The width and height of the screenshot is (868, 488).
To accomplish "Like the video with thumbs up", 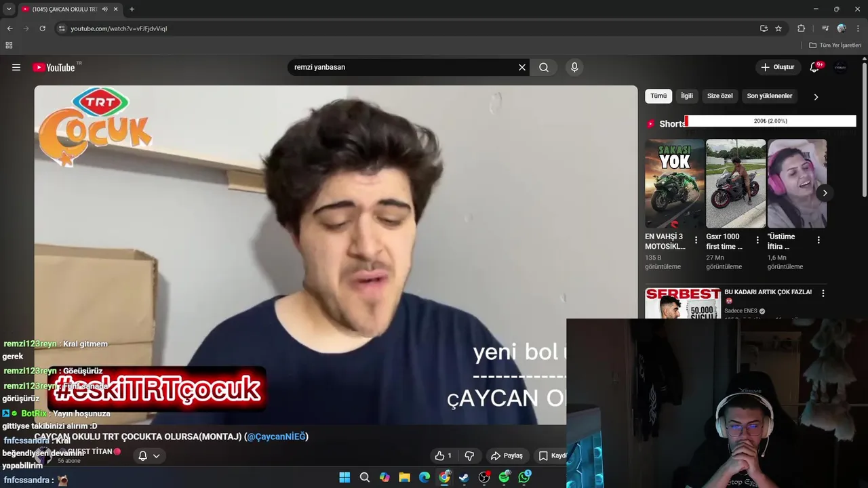I will [443, 455].
